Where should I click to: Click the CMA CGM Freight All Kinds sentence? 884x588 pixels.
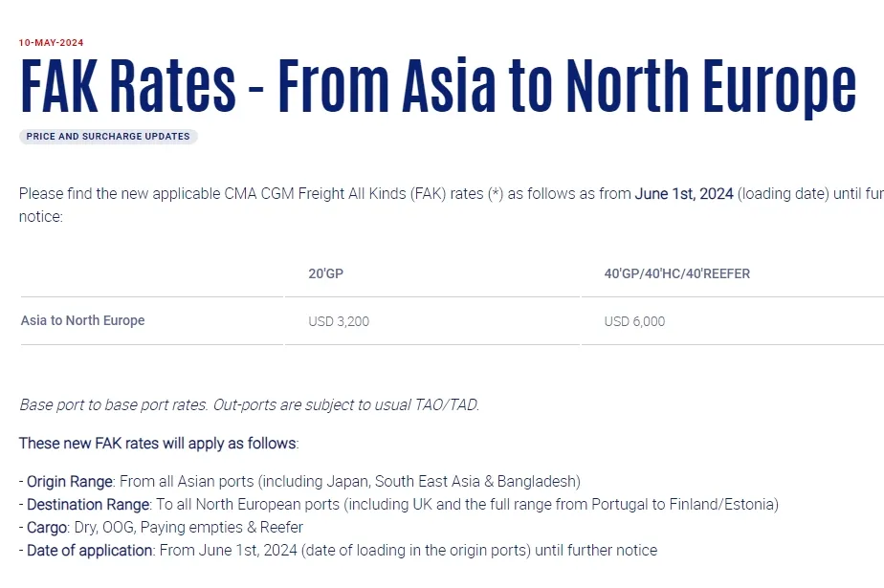point(451,205)
